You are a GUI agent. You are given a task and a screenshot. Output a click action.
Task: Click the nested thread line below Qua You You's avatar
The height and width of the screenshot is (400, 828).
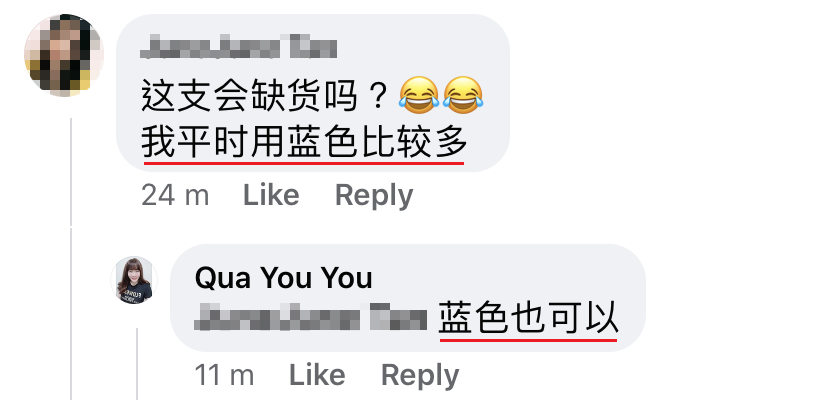pos(137,364)
